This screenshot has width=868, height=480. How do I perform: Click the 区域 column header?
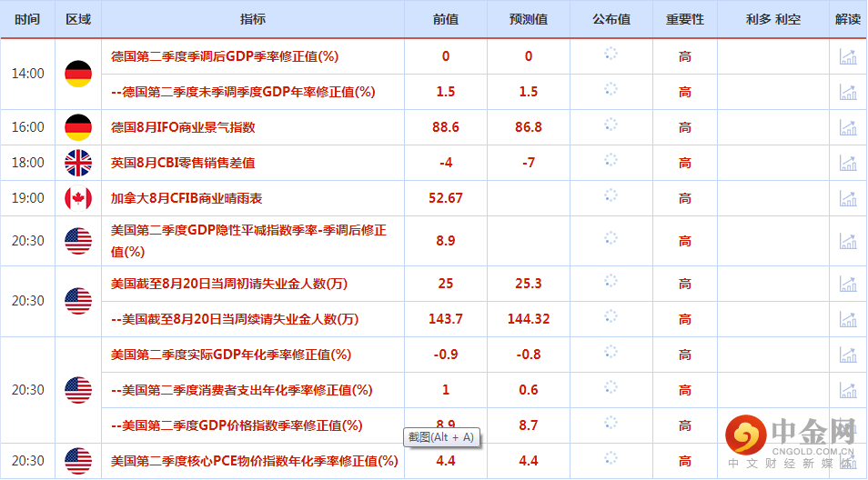[78, 19]
